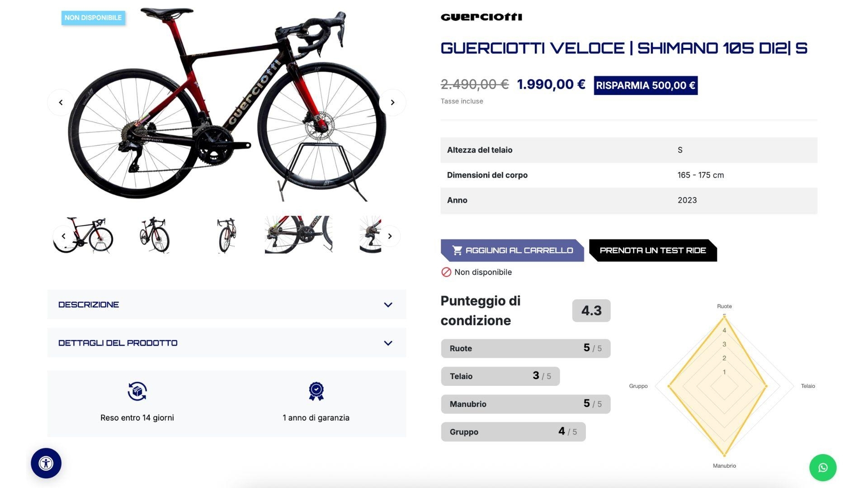Click the Guerciotti brand logo
The height and width of the screenshot is (488, 868).
tap(481, 17)
